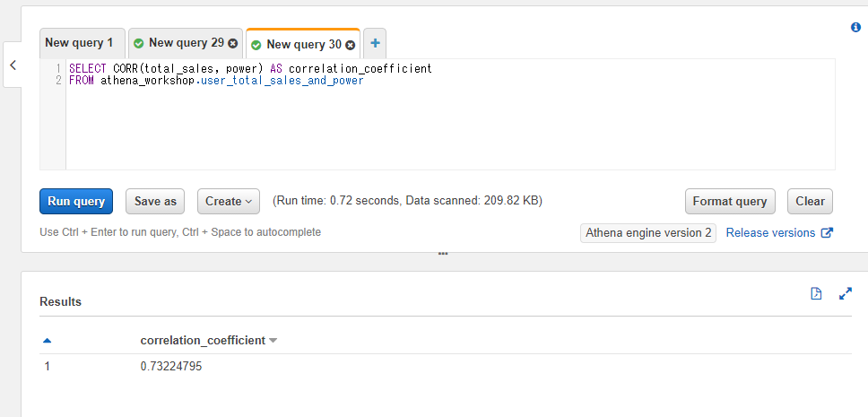The height and width of the screenshot is (417, 868).
Task: Collapse the left sidebar with the chevron
Action: (x=13, y=65)
